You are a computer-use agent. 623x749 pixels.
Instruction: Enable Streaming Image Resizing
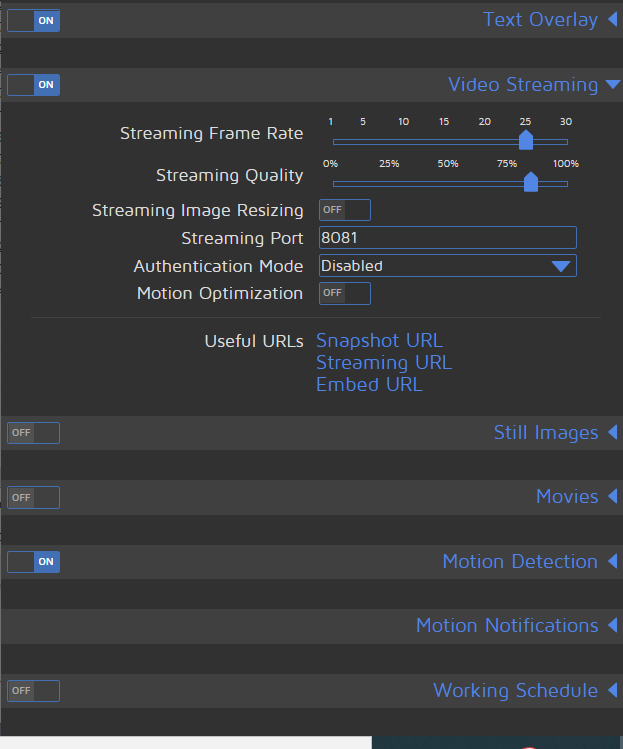pos(344,210)
